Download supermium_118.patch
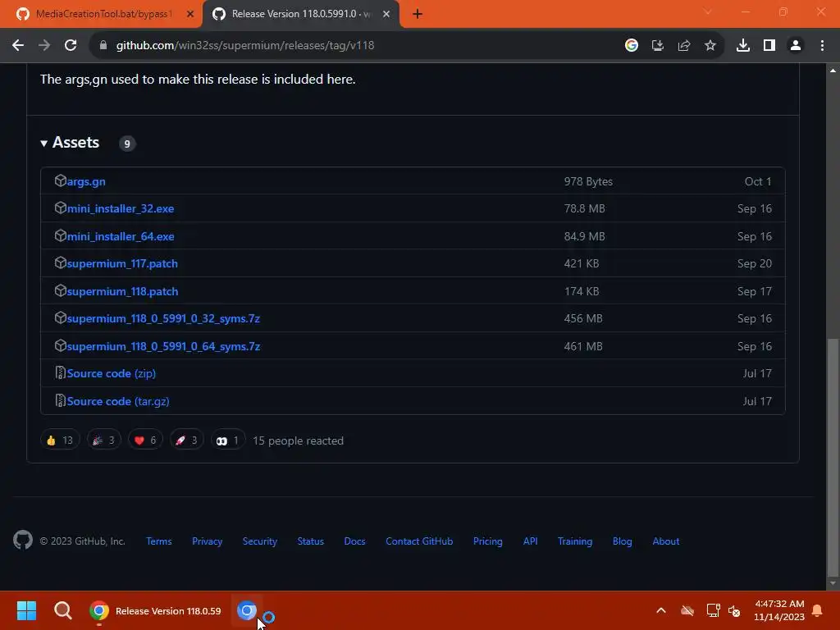Screen dimensions: 840x630 point(123,291)
